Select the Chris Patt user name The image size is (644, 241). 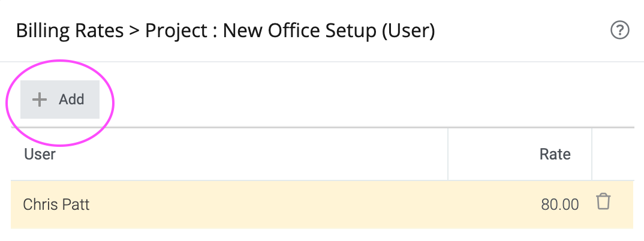pos(56,204)
